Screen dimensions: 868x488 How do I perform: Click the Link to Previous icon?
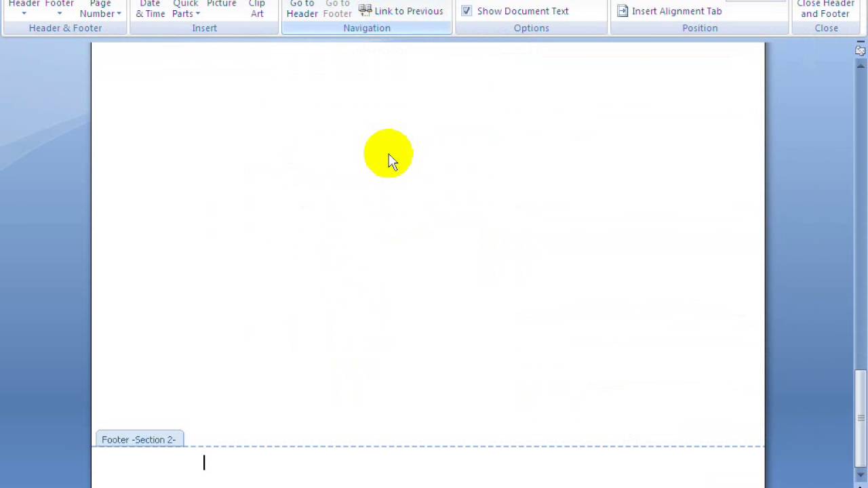365,10
